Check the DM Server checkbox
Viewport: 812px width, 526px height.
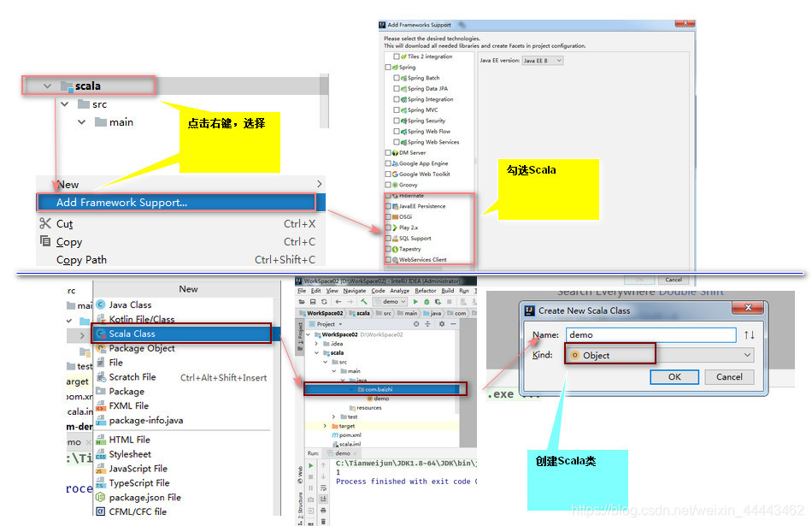pyautogui.click(x=388, y=153)
